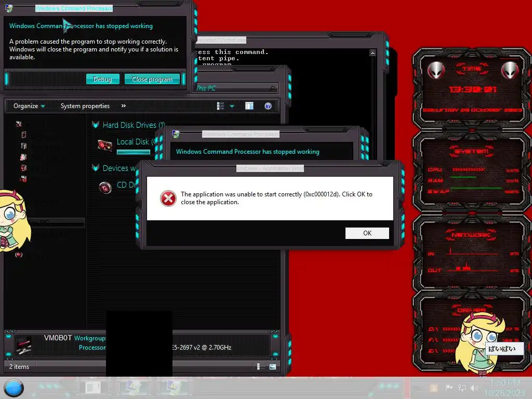Screen dimensions: 532x399
Task: Click the System monitor widget header
Action: pos(472,151)
